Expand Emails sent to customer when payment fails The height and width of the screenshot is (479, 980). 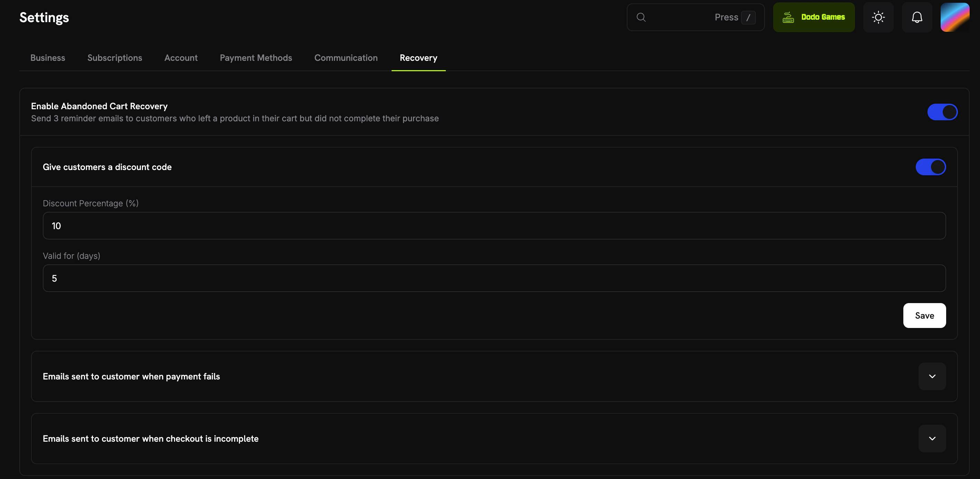932,376
